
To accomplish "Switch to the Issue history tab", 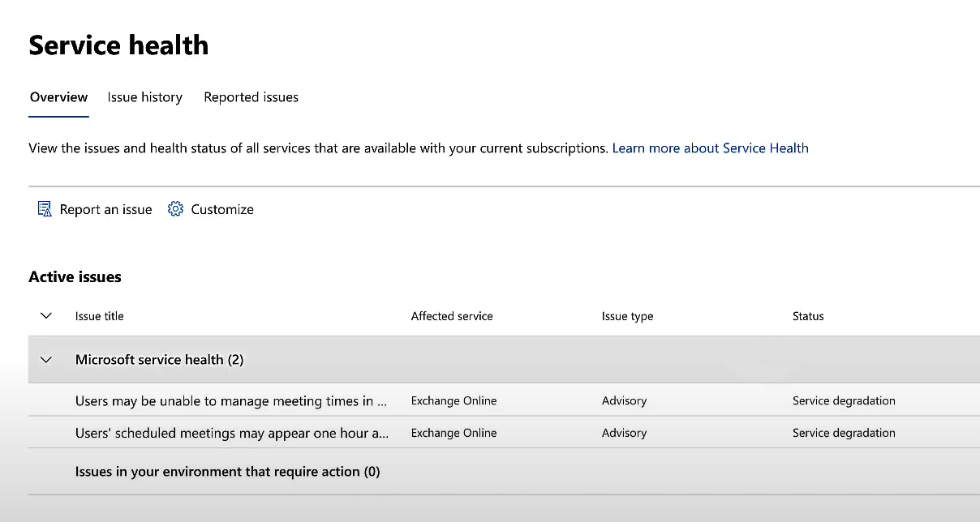I will tap(144, 96).
